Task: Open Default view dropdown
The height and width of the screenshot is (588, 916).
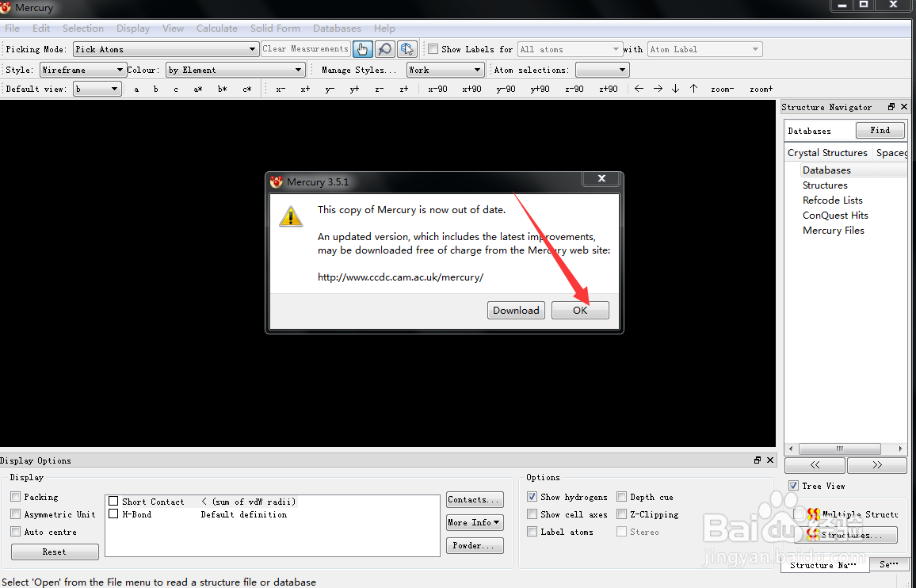Action: (97, 90)
